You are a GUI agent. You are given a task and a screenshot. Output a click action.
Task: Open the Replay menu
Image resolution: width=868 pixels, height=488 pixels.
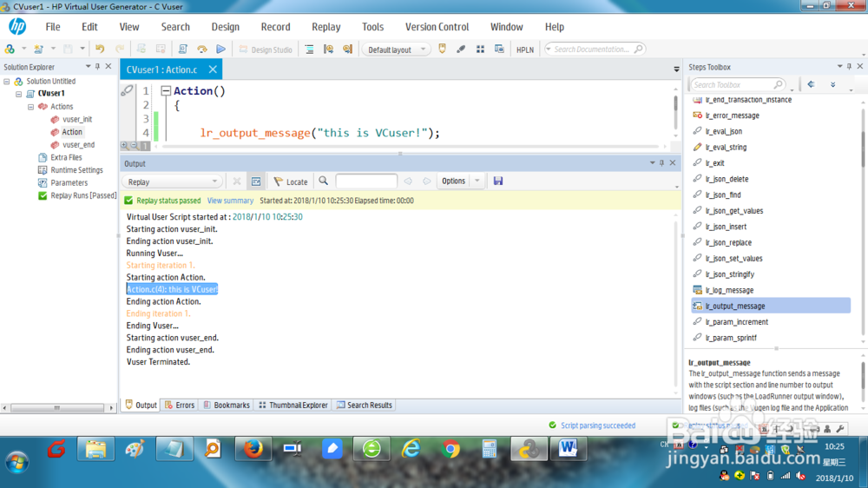pyautogui.click(x=326, y=27)
